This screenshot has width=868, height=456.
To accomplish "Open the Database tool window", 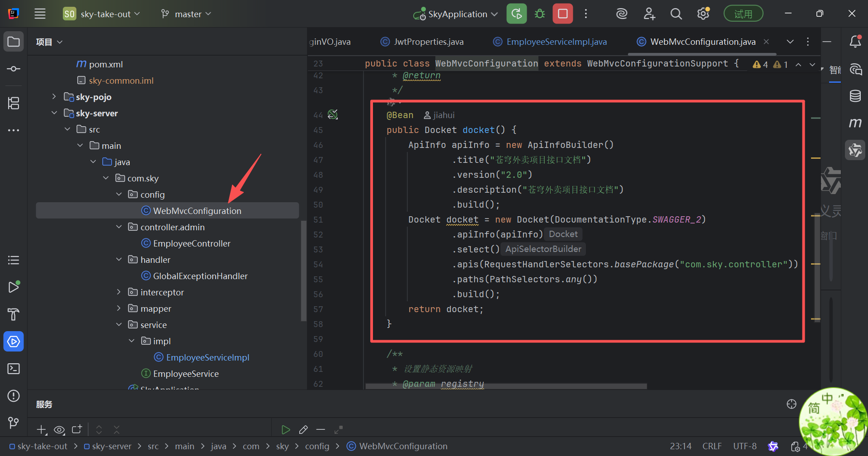I will click(x=855, y=96).
